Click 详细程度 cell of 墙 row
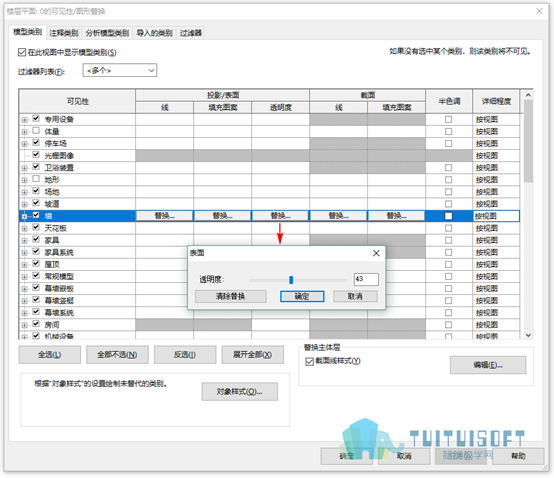This screenshot has width=554, height=478. tap(496, 216)
